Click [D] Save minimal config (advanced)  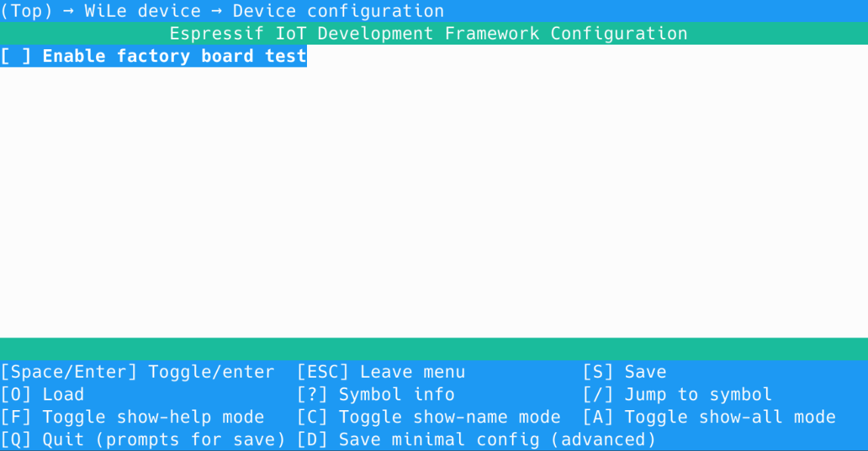pyautogui.click(x=476, y=440)
